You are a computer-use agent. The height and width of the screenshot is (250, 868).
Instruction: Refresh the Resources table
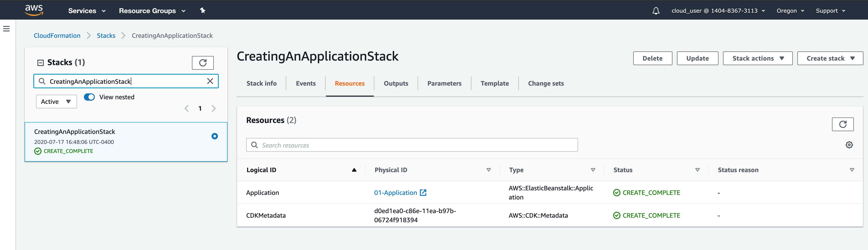842,124
